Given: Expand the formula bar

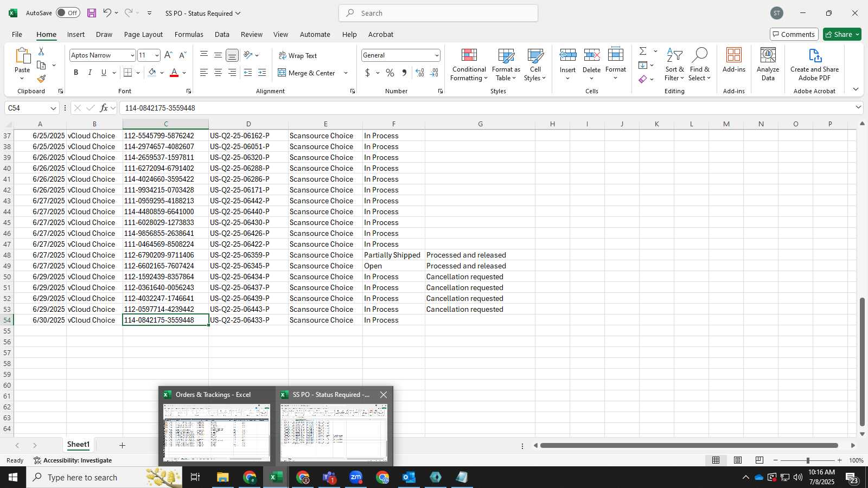Looking at the screenshot, I should pos(858,107).
